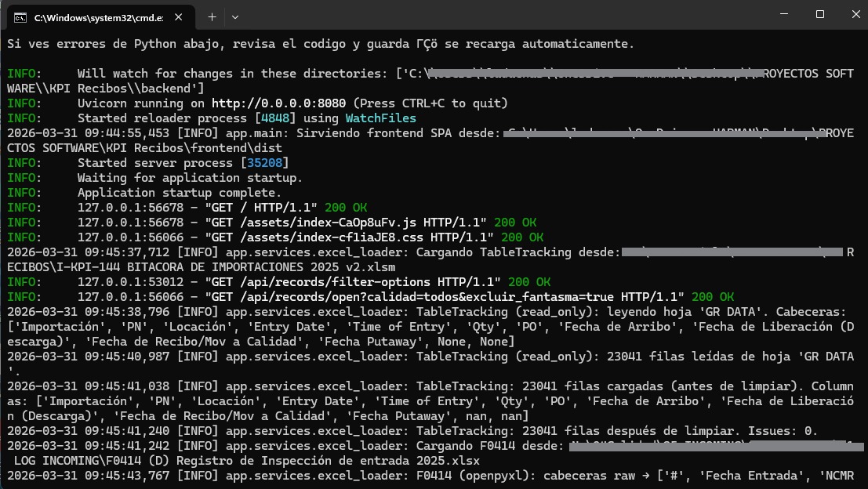Image resolution: width=868 pixels, height=489 pixels.
Task: Maximize the terminal window
Action: (x=819, y=14)
